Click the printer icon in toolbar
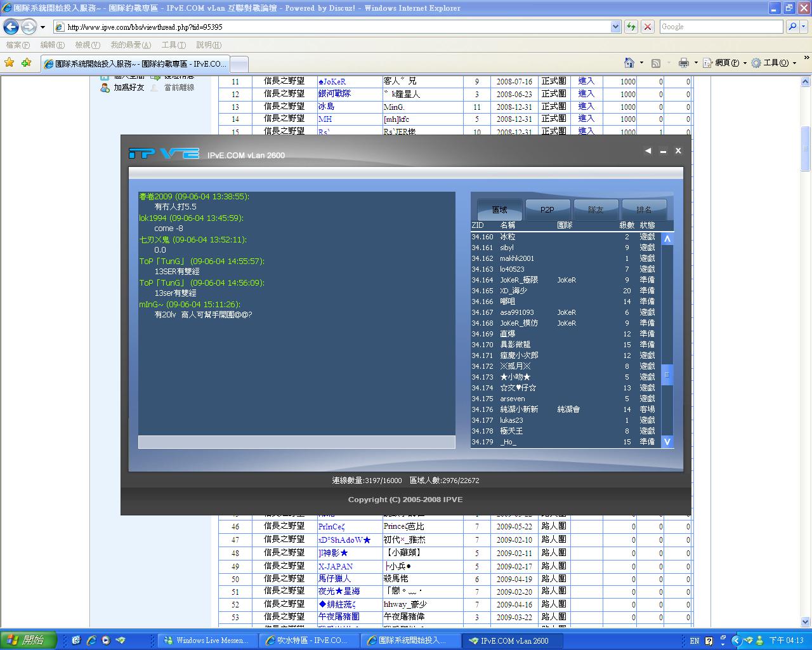 point(683,63)
